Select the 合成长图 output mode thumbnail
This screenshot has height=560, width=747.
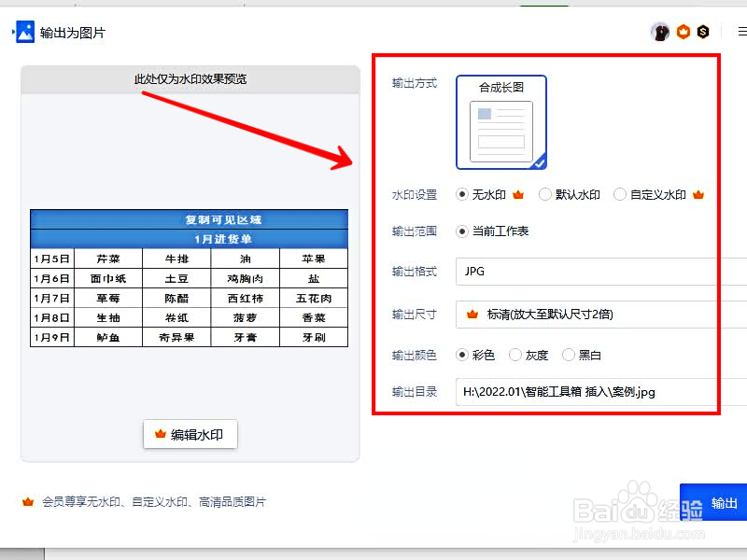pos(500,121)
